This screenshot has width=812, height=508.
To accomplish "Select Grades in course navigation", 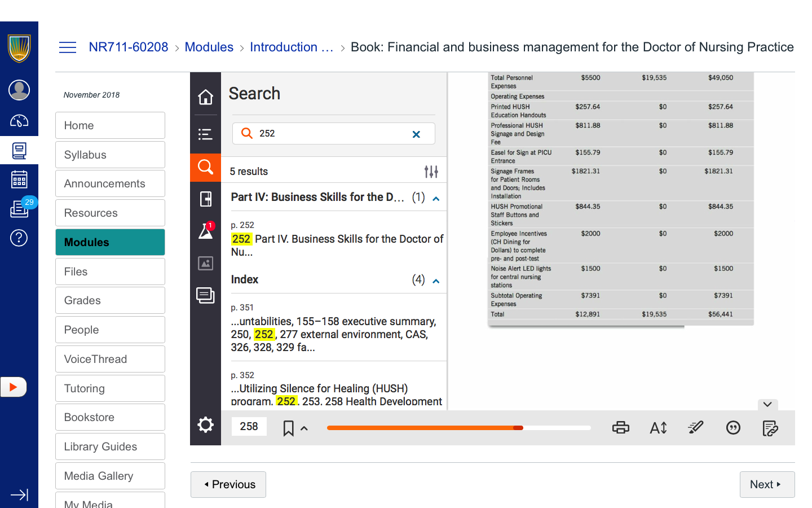I will [110, 300].
